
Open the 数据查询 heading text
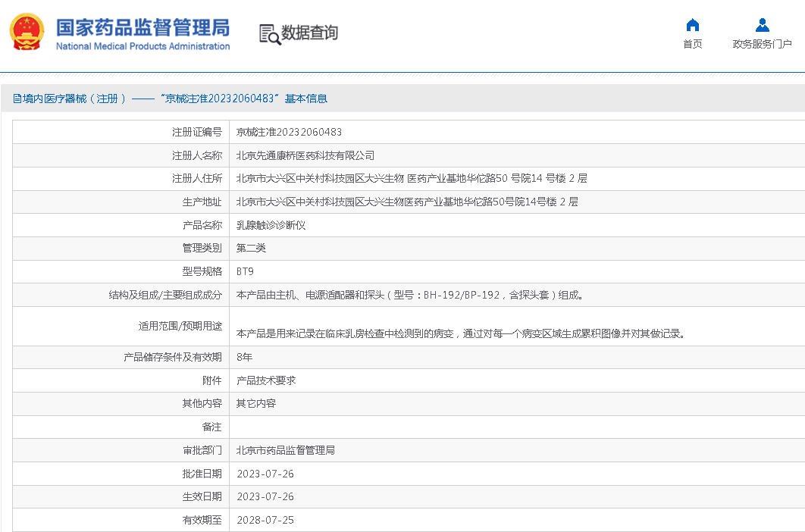point(309,33)
